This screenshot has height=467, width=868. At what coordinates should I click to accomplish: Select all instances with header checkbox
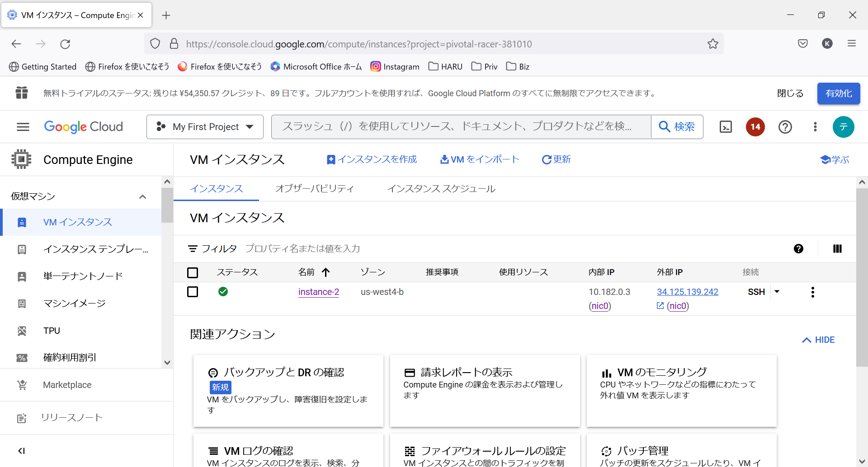click(193, 272)
